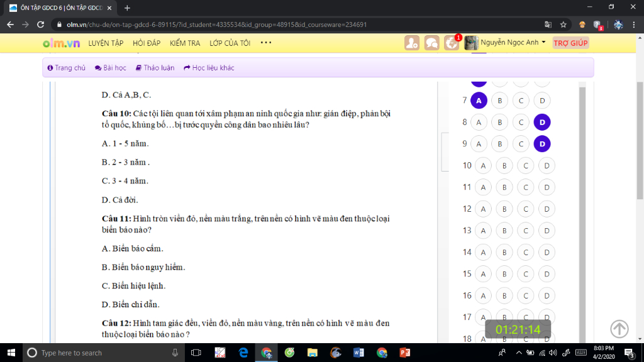Viewport: 644px width, 362px height.
Task: Click the taskbar microphone search icon
Action: click(x=175, y=353)
